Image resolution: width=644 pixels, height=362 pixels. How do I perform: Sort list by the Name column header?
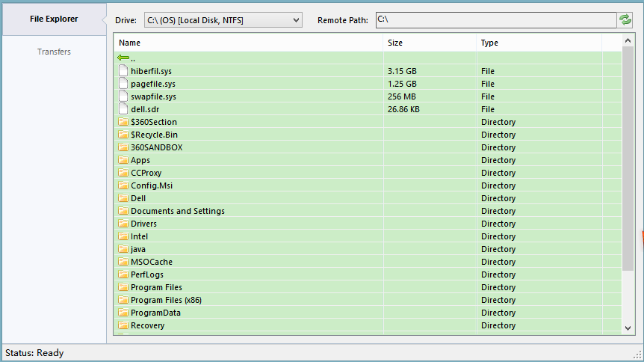click(x=249, y=43)
